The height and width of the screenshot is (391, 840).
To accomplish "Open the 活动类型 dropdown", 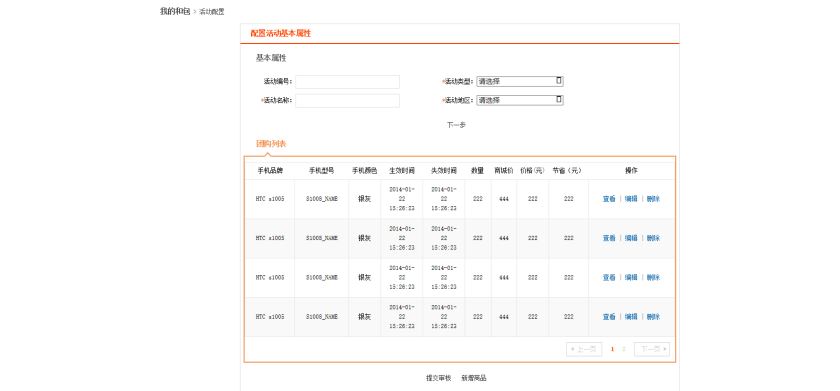I will [520, 81].
